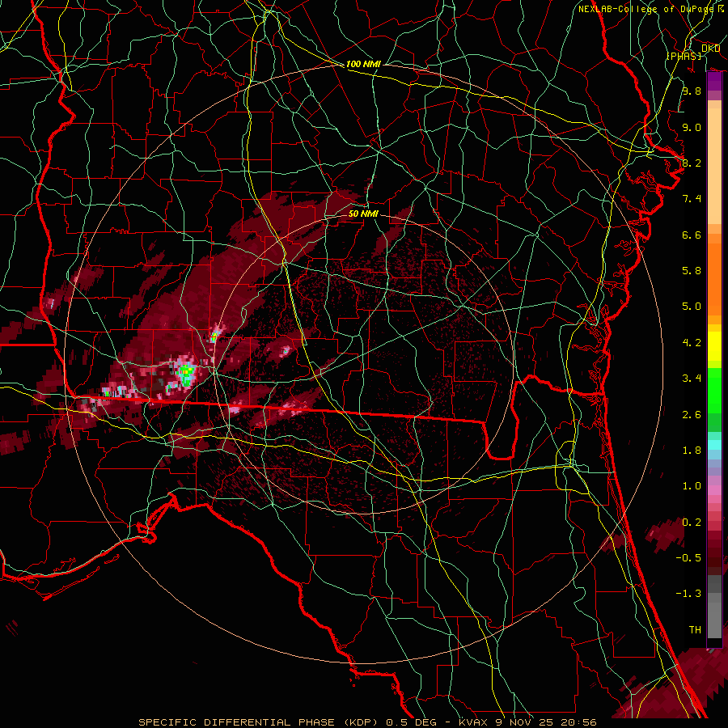The width and height of the screenshot is (728, 728).
Task: Click the 4.2 scale value
Action: coord(692,343)
